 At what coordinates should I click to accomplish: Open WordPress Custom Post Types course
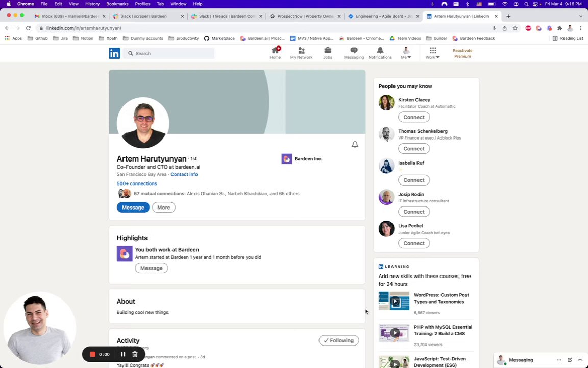[442, 298]
